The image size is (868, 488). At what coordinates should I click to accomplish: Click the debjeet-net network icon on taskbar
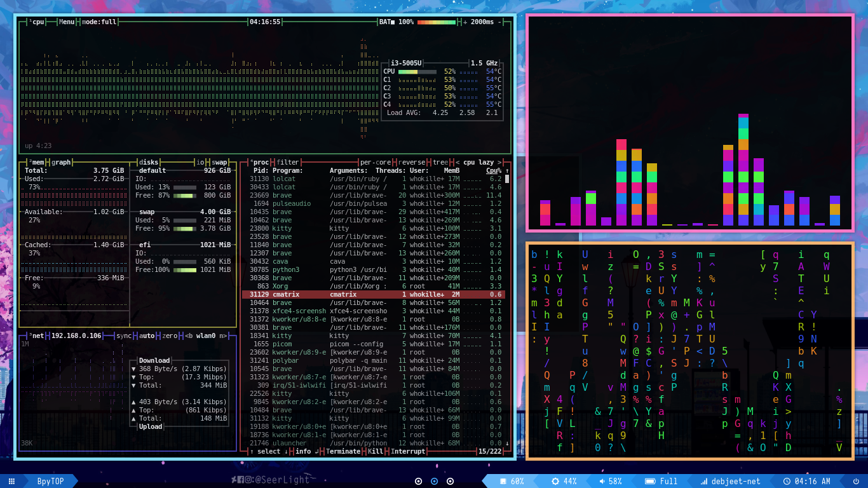coord(703,481)
